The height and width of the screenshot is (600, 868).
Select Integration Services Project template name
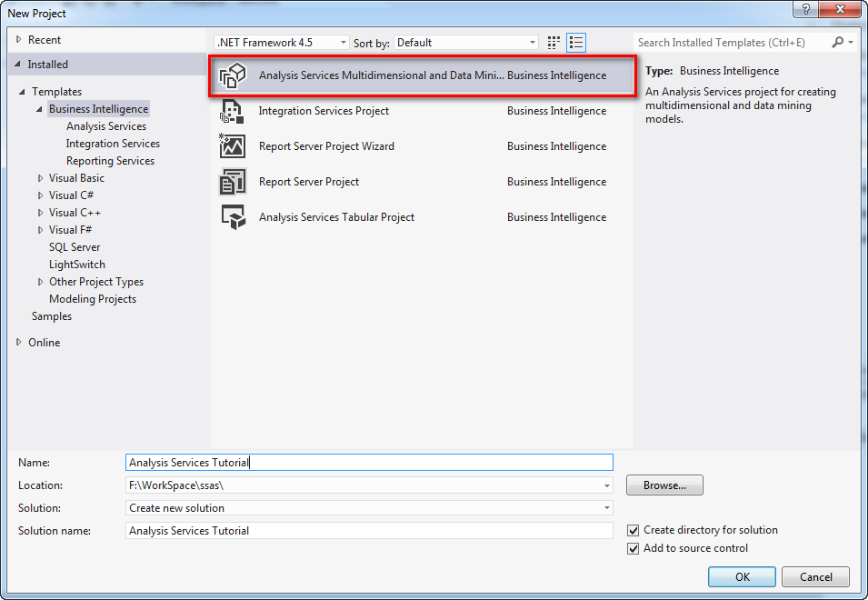point(324,111)
